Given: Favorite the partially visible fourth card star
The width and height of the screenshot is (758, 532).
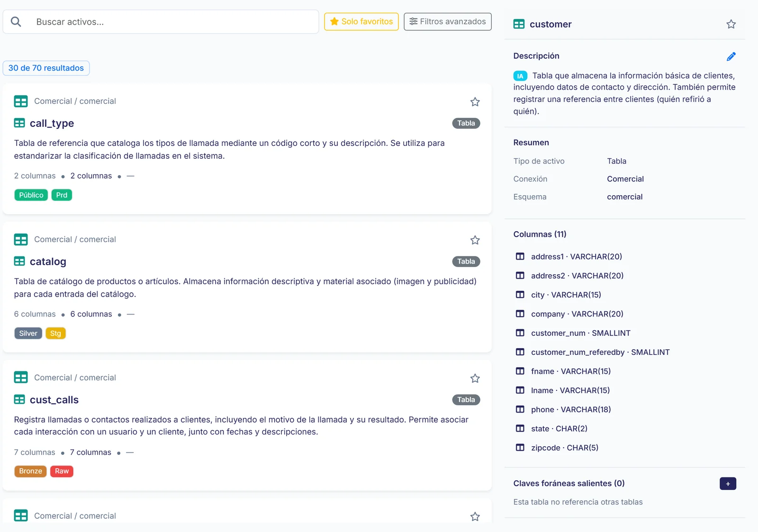Looking at the screenshot, I should 475,517.
